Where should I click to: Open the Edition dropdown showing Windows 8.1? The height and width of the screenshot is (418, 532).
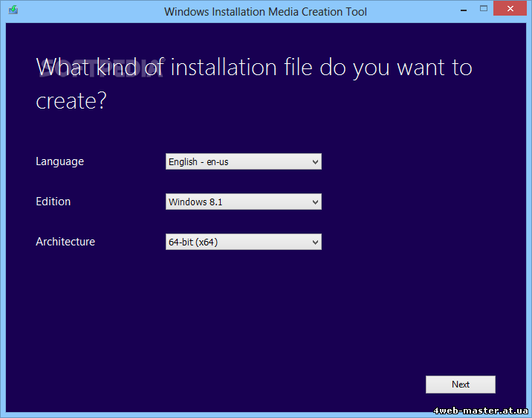coord(243,202)
